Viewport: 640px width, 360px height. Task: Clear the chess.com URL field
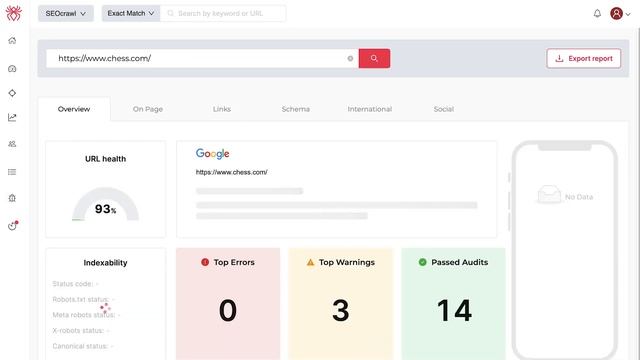pos(350,58)
